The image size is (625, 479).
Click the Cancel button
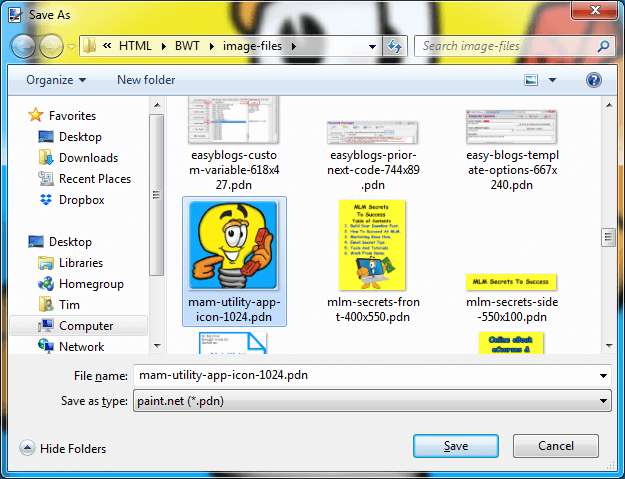tap(556, 446)
